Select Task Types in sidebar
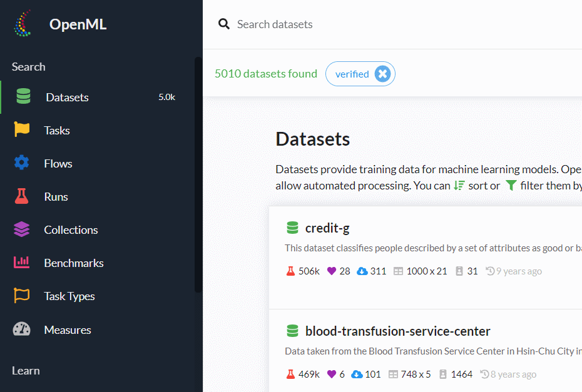582x392 pixels. coord(69,296)
